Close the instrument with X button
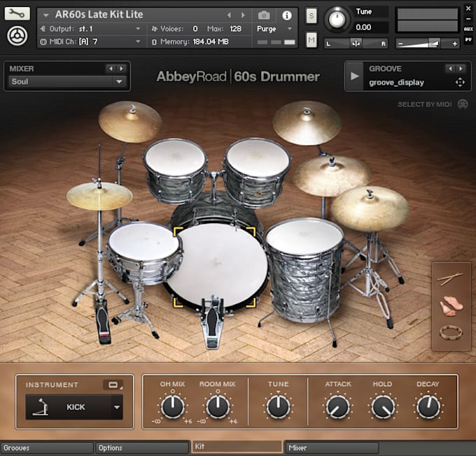 coord(468,8)
